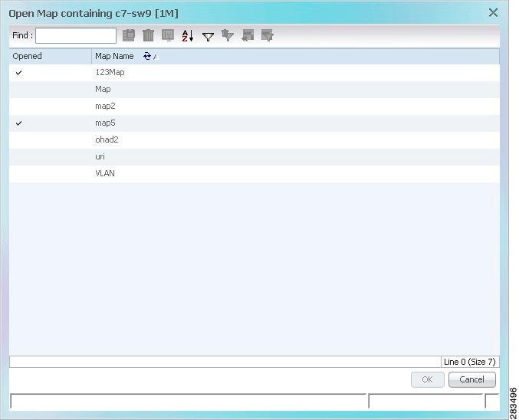Click the show all rows icon

click(x=248, y=35)
